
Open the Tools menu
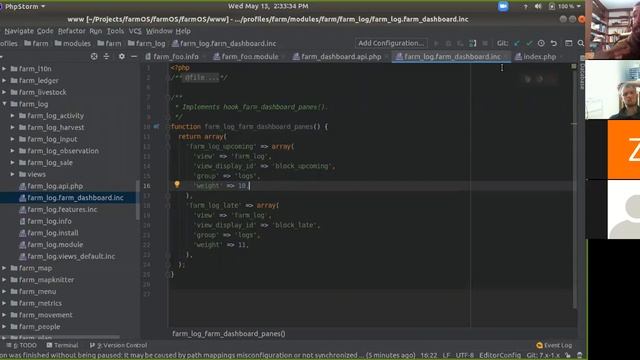point(115,31)
